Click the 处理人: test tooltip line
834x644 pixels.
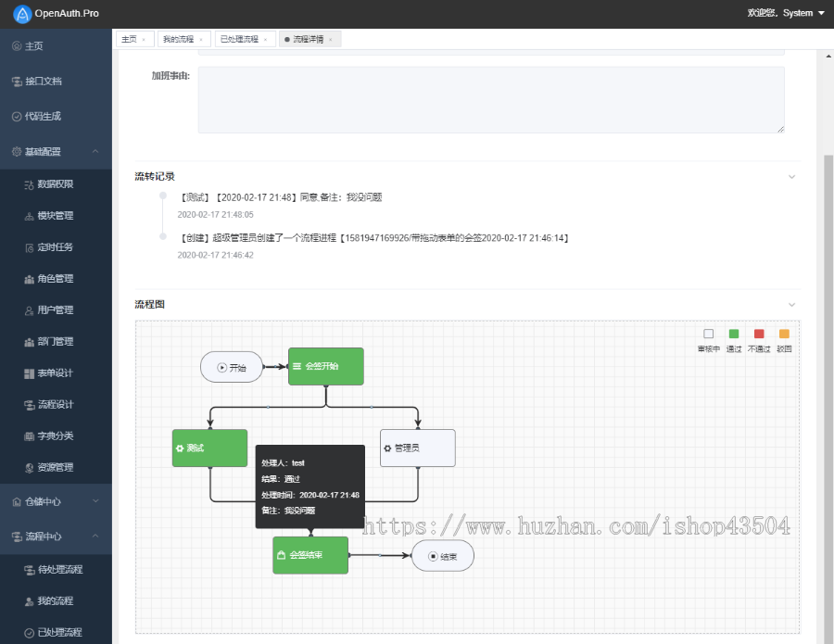pyautogui.click(x=283, y=463)
